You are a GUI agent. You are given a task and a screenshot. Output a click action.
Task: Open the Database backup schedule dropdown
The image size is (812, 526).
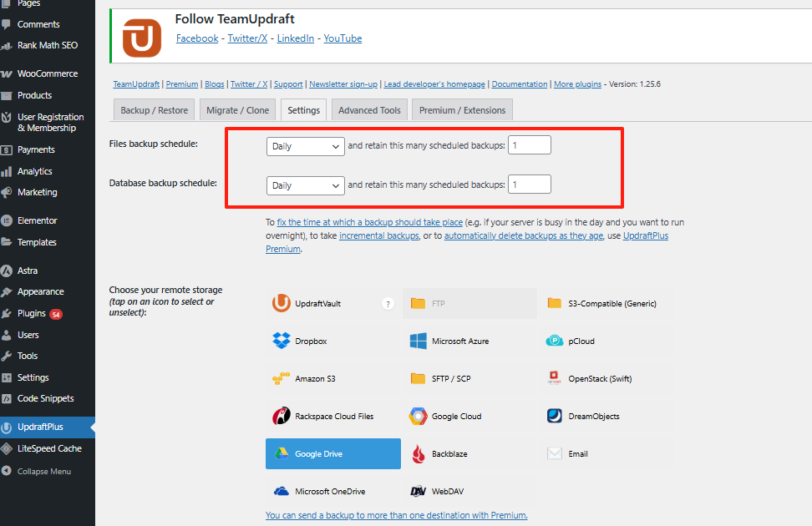coord(305,185)
